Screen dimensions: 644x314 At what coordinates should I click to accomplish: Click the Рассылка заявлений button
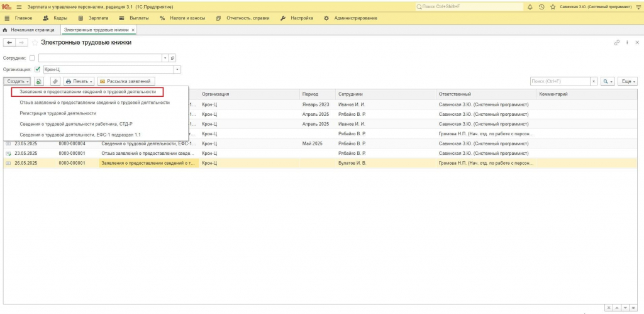tap(126, 81)
